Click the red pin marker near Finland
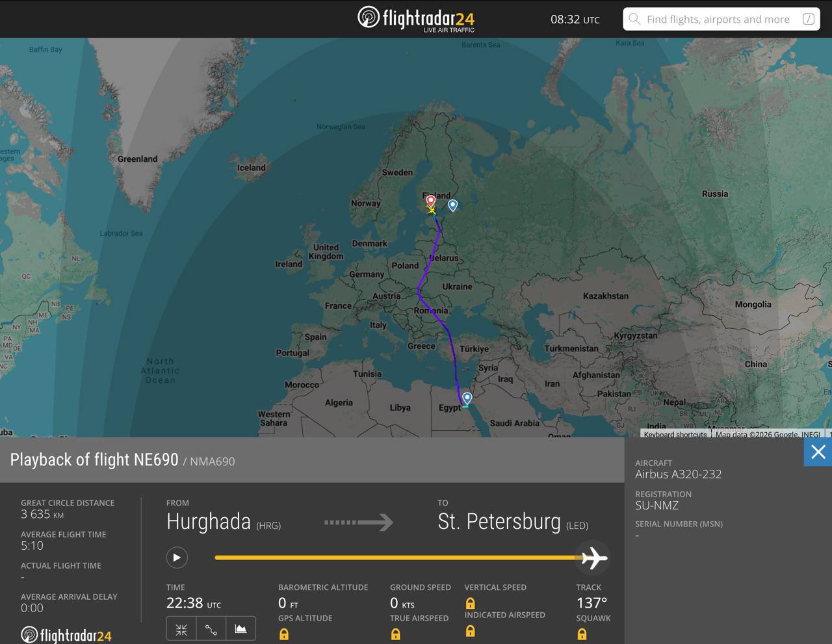Viewport: 832px width, 644px height. click(x=431, y=201)
